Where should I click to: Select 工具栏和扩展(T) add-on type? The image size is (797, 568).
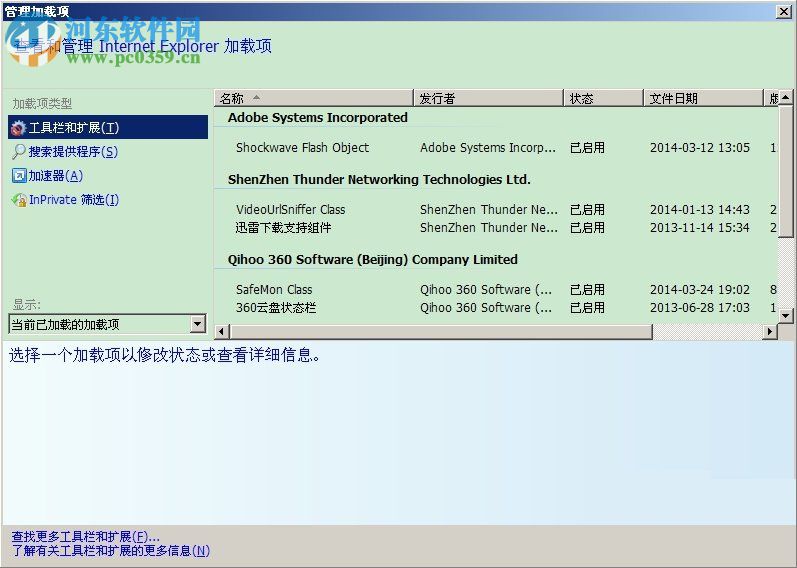[108, 127]
